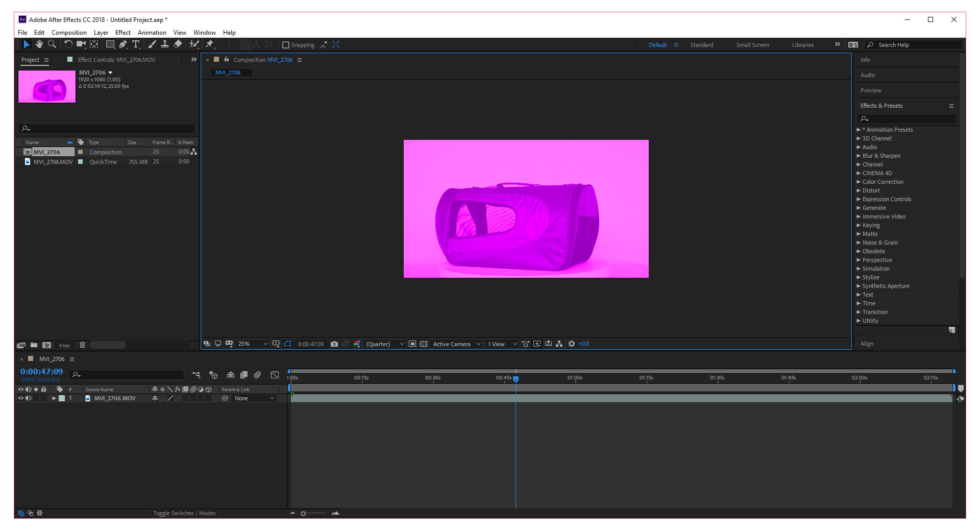Select the Rotation tool
The height and width of the screenshot is (531, 980).
point(68,44)
